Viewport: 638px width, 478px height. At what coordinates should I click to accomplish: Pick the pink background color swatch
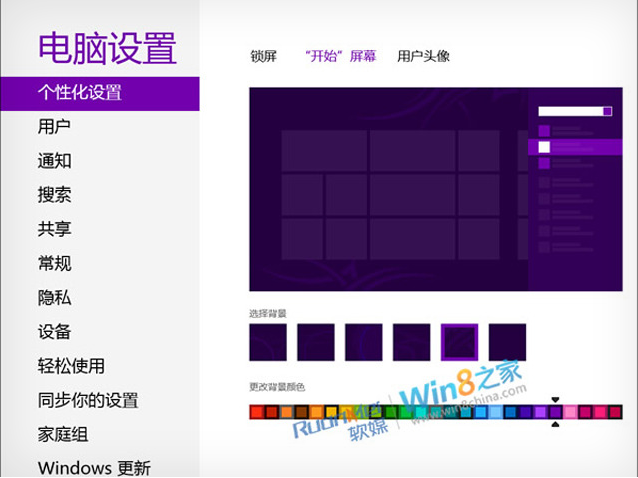[570, 412]
